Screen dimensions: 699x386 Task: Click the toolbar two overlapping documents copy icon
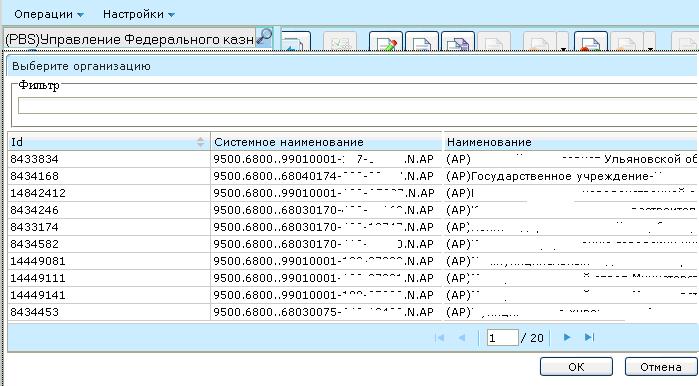(x=458, y=41)
